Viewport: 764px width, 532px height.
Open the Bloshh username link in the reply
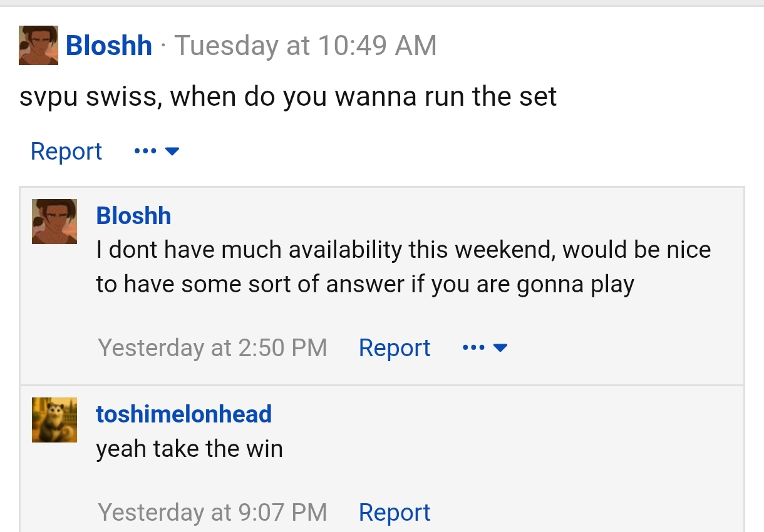point(133,215)
